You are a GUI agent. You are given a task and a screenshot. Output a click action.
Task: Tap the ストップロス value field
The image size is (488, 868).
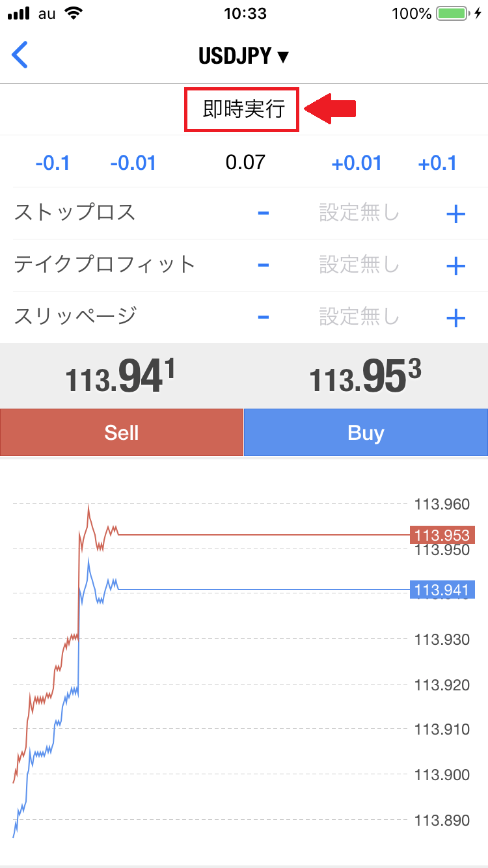tap(359, 213)
